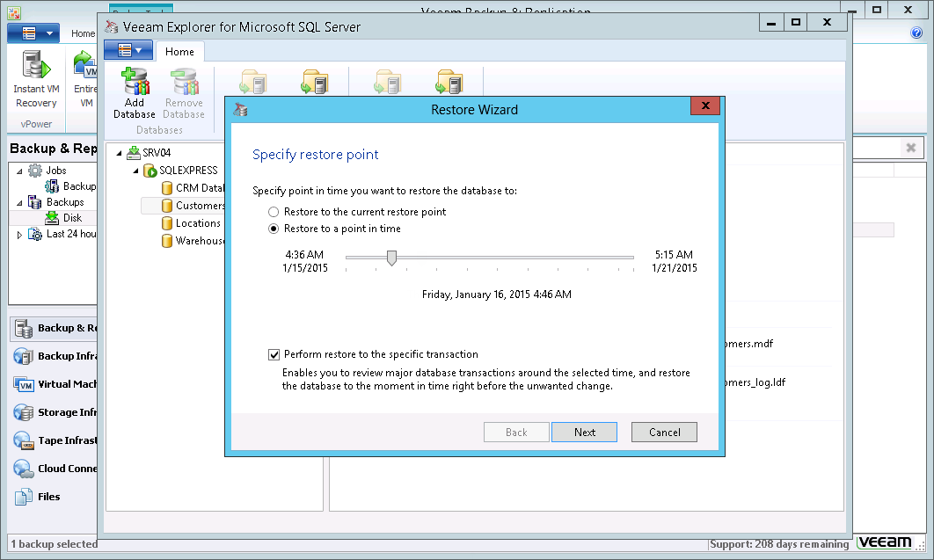The image size is (934, 560).
Task: Close the Restore Wizard dialog
Action: point(705,105)
